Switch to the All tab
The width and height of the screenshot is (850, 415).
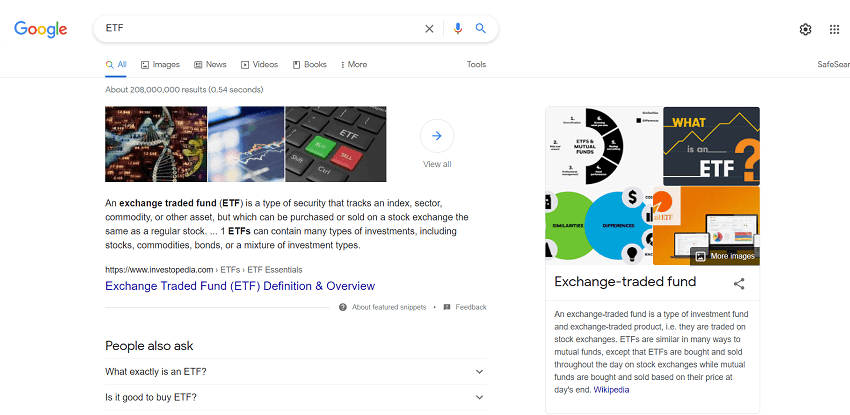click(x=116, y=64)
